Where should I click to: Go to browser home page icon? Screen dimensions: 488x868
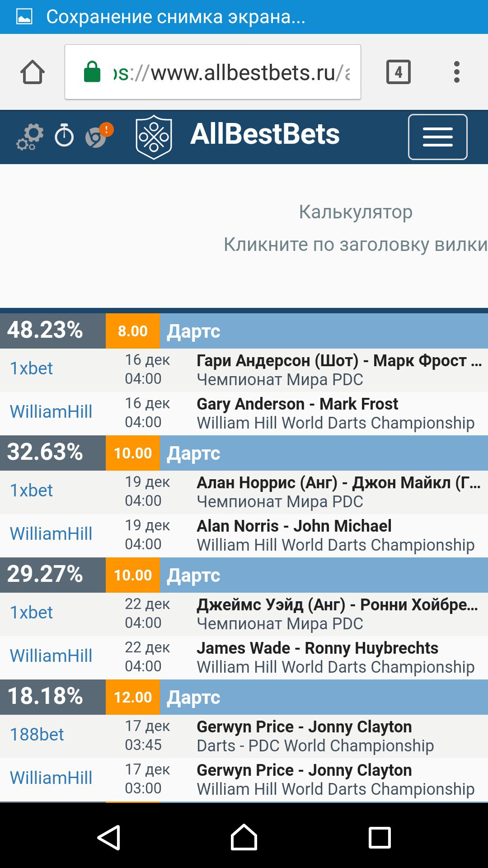tap(33, 72)
